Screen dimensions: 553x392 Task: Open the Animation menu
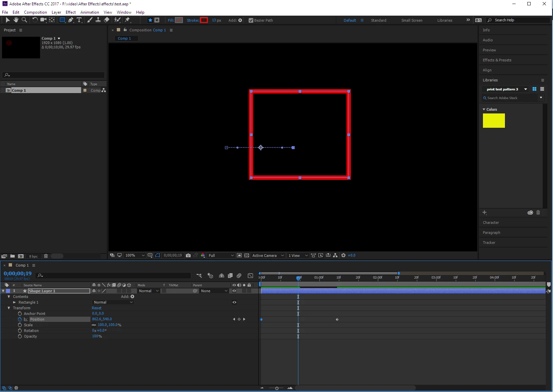90,12
